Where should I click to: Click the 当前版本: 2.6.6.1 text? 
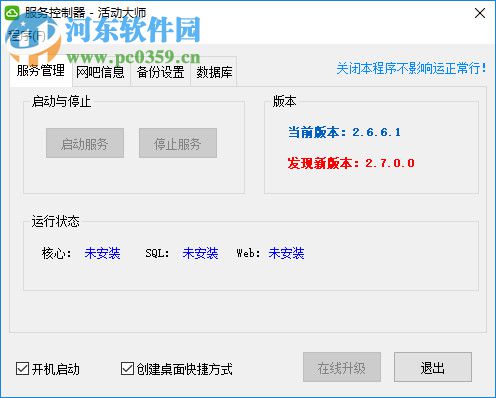click(344, 132)
